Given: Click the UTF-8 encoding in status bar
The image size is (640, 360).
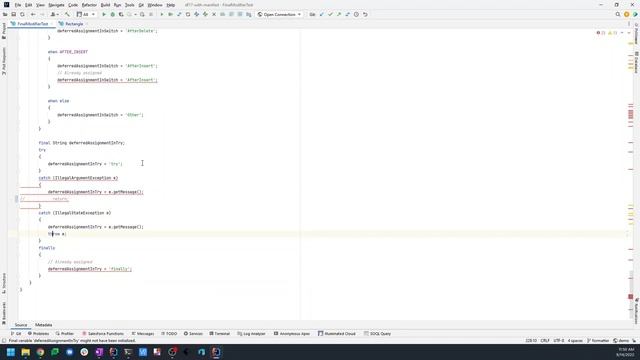Looking at the screenshot, I should [x=558, y=340].
